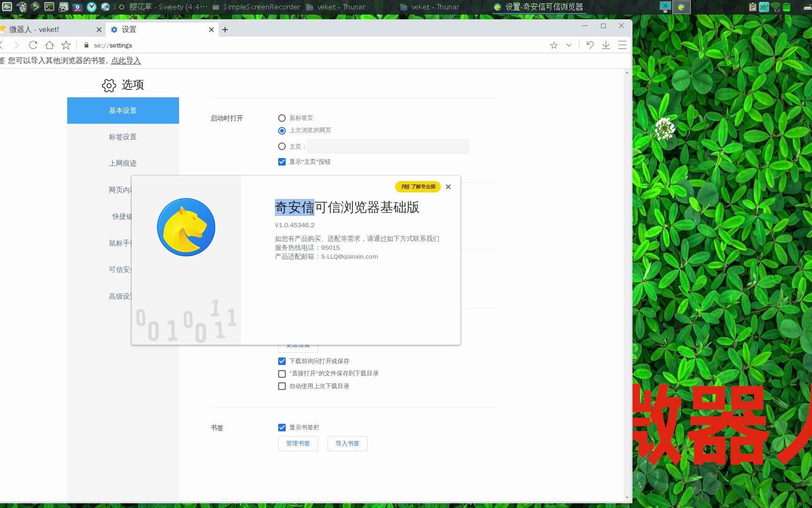Open the terminal launcher in the top panel

point(49,7)
